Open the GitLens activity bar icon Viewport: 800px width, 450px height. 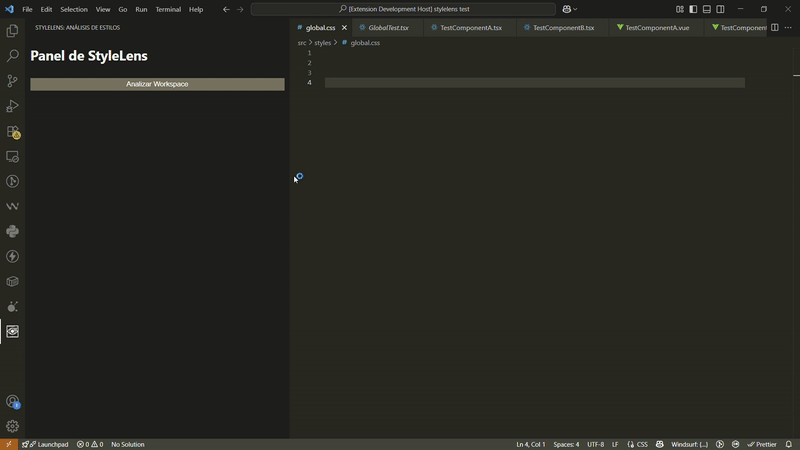pyautogui.click(x=12, y=182)
